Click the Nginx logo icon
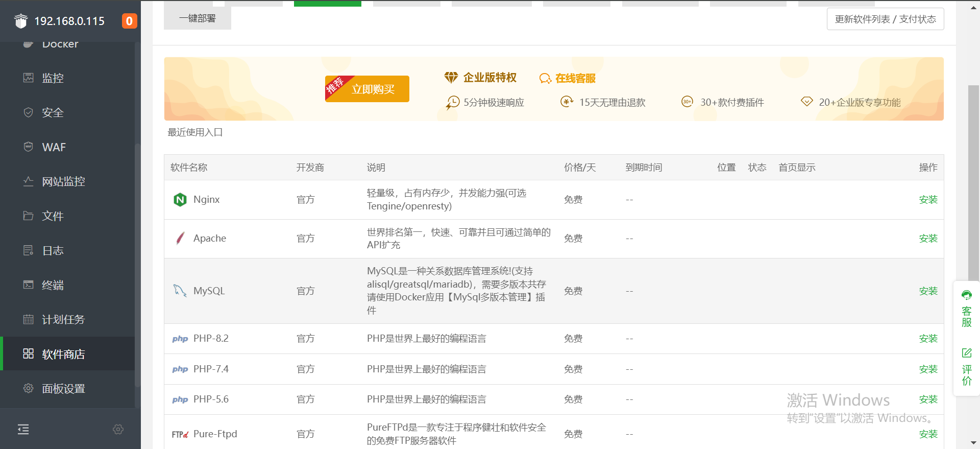The width and height of the screenshot is (980, 449). coord(180,200)
